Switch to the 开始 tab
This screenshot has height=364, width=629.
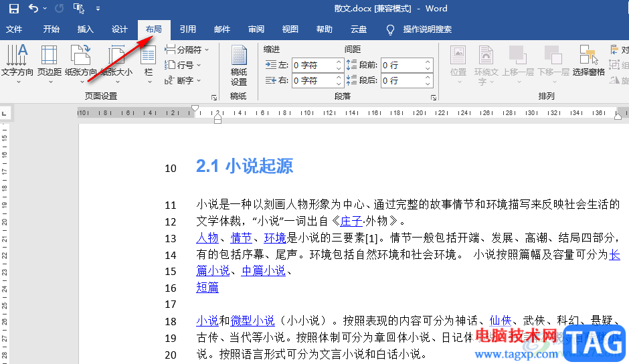52,29
